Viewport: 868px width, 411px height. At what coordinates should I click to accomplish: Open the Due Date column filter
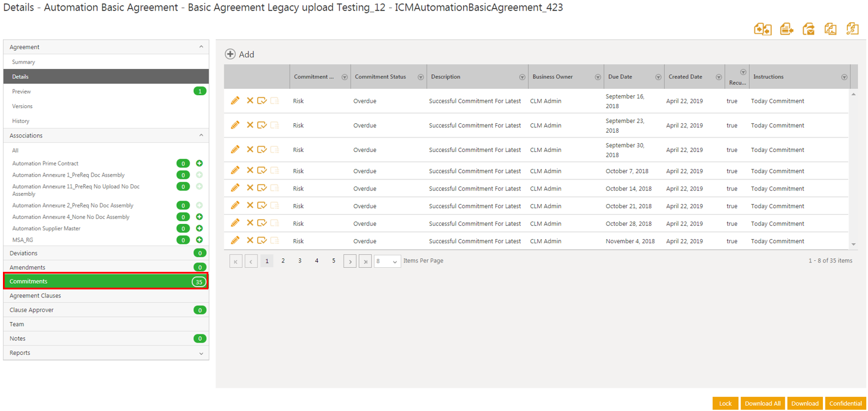coord(658,77)
